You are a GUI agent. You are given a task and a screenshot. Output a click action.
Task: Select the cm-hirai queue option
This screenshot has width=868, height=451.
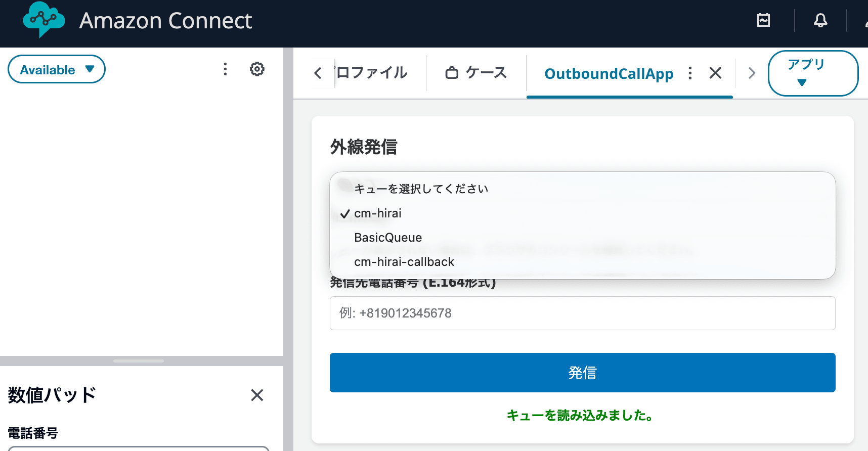(582, 213)
